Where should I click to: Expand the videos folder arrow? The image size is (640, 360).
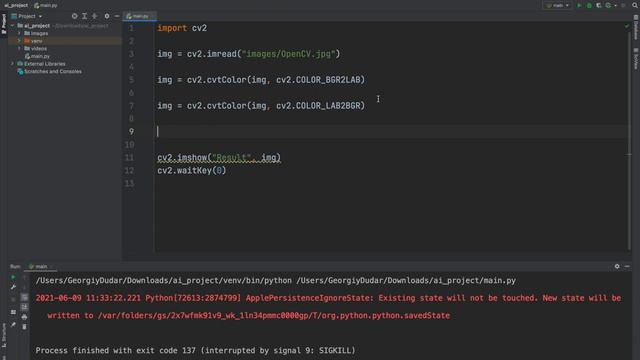[19, 48]
